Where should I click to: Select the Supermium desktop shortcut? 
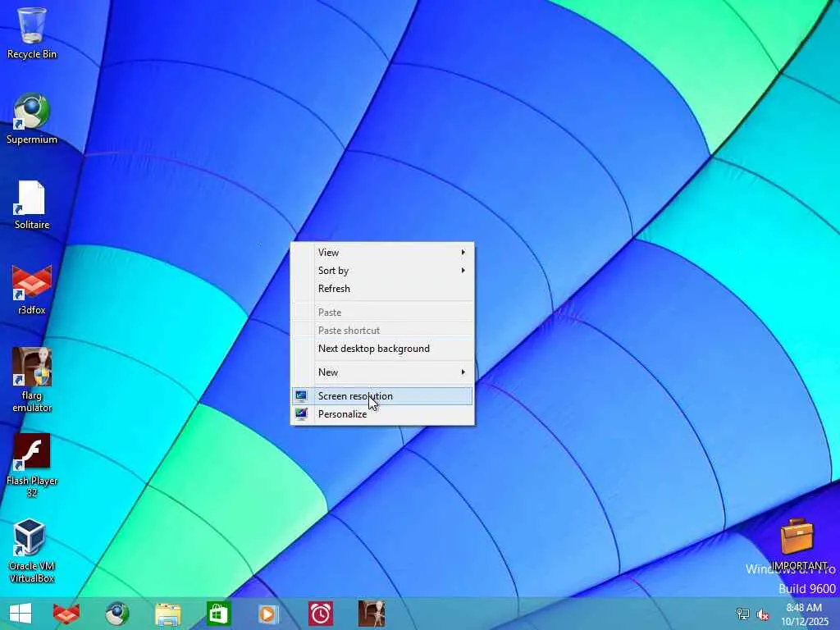[x=32, y=112]
